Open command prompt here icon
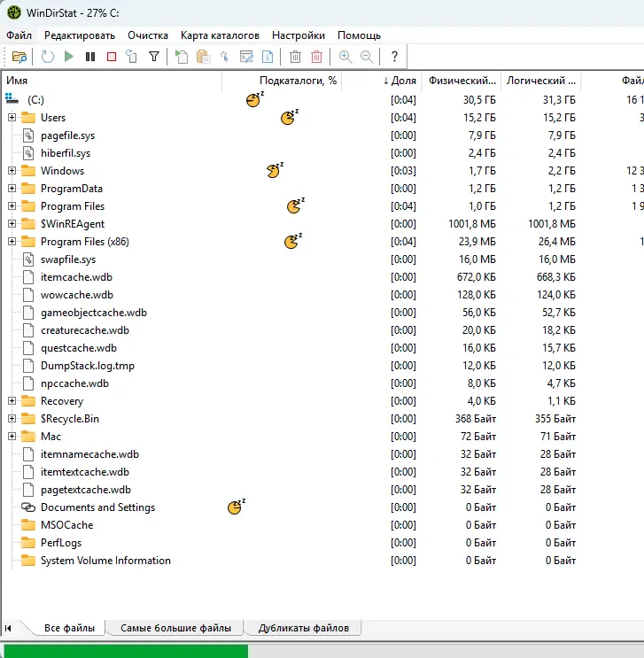This screenshot has width=644, height=658. [x=246, y=56]
